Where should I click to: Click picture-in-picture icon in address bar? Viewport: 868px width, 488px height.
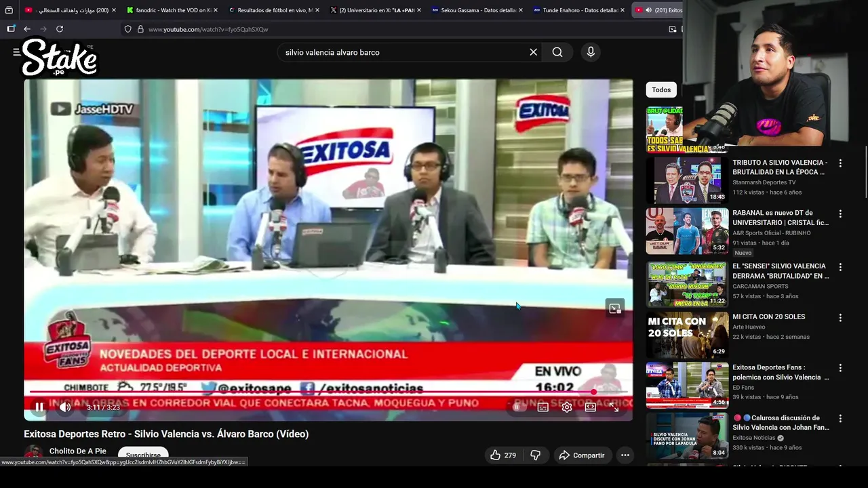pyautogui.click(x=673, y=29)
